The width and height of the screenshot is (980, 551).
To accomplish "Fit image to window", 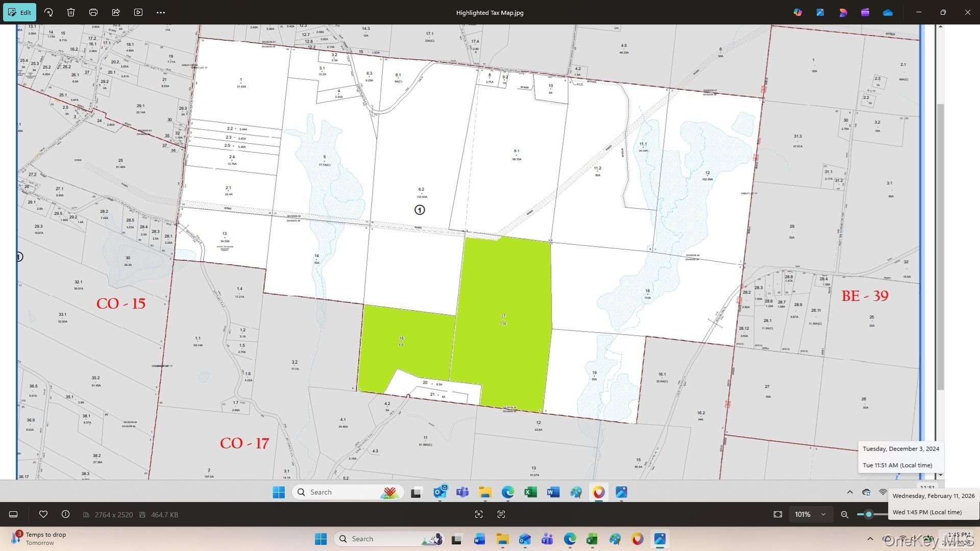I will [778, 514].
